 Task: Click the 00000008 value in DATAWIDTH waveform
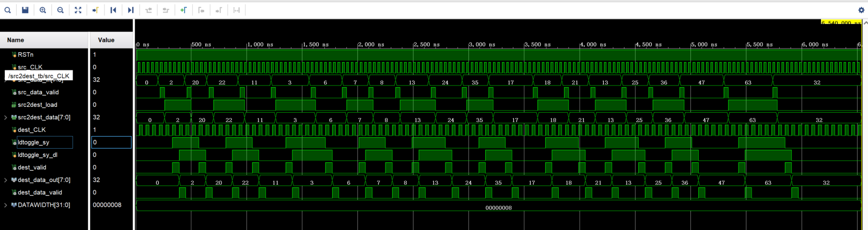pos(499,208)
